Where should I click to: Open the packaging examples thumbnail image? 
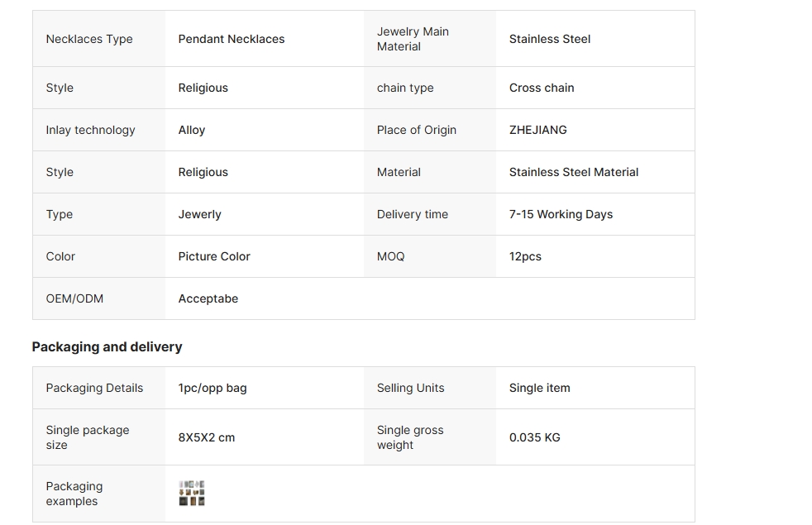(192, 494)
